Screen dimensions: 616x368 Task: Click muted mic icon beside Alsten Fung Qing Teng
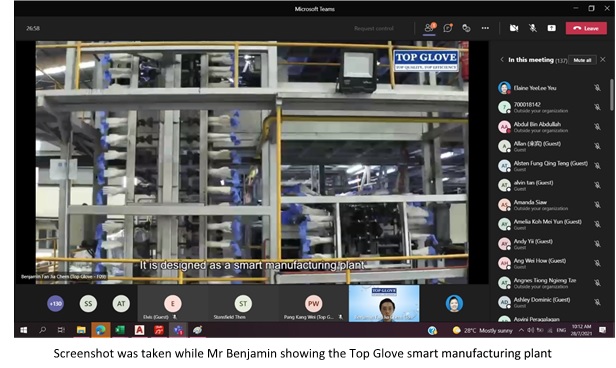click(597, 166)
